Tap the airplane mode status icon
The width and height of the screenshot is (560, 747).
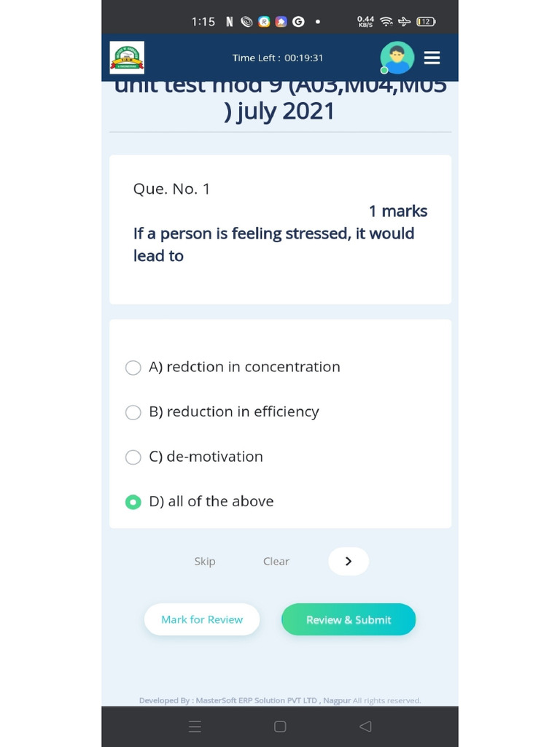click(x=405, y=22)
